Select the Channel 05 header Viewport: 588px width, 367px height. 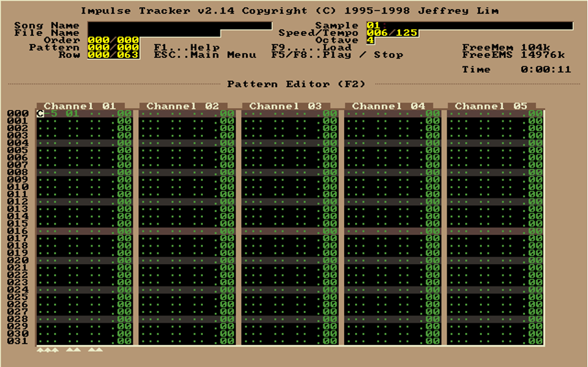pyautogui.click(x=491, y=106)
